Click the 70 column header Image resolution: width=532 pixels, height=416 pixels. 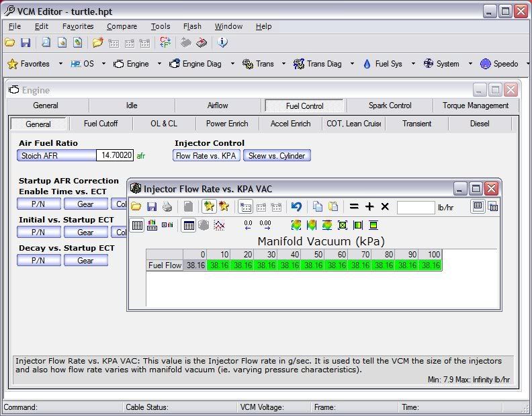point(360,254)
